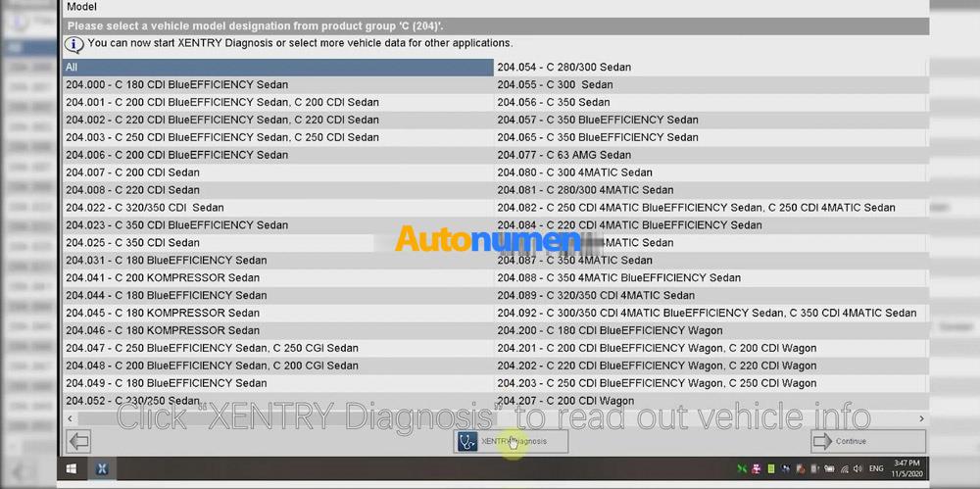Screen dimensions: 980x489
Task: Select 204.081 - C 280/300 4MATIC Sedan
Action: tap(710, 189)
